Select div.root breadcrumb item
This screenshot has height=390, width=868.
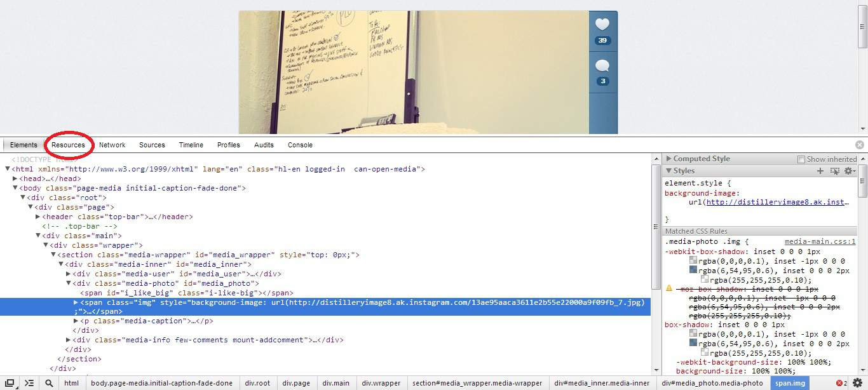click(257, 383)
